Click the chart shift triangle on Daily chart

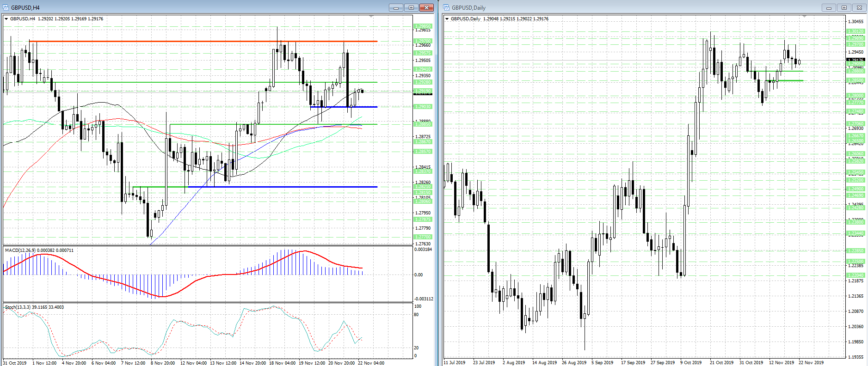(x=804, y=17)
